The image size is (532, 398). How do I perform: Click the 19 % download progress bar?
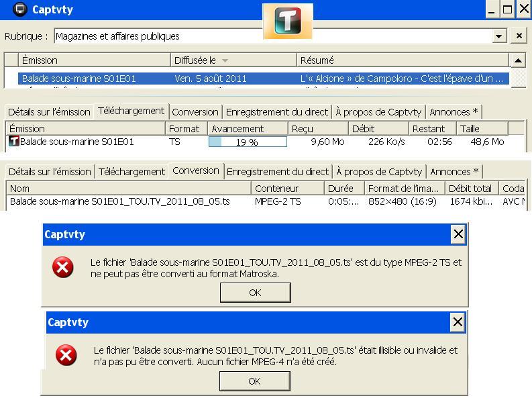tap(248, 142)
